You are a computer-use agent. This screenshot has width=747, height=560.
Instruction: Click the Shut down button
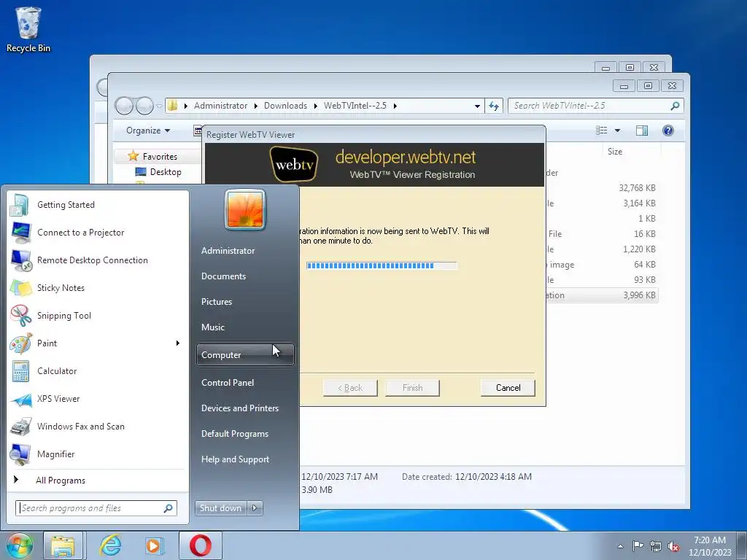tap(220, 508)
